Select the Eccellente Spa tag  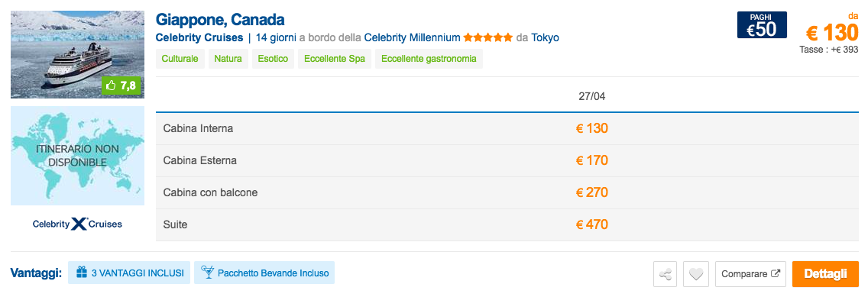click(x=335, y=59)
